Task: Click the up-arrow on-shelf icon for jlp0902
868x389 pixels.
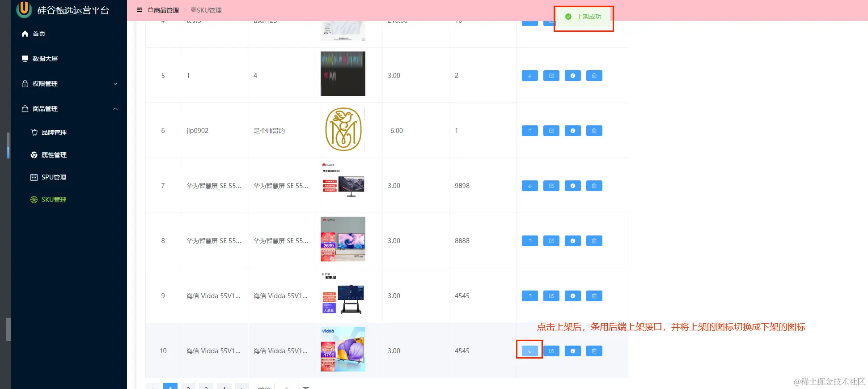Action: point(529,131)
